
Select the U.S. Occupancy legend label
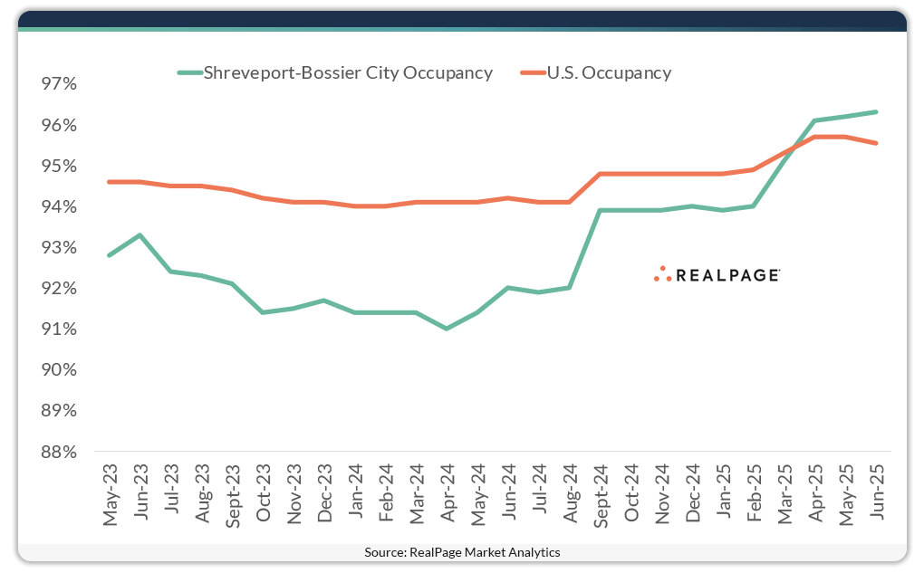point(609,72)
